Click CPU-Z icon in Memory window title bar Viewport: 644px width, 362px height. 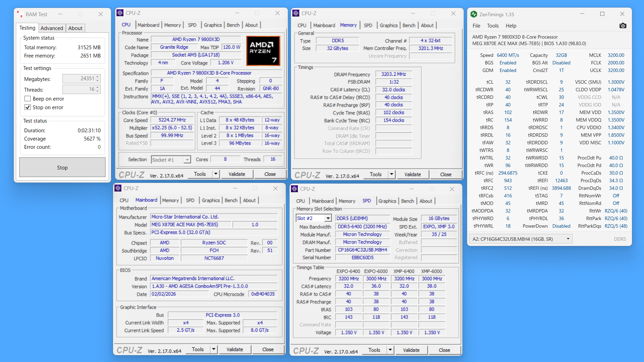point(295,13)
